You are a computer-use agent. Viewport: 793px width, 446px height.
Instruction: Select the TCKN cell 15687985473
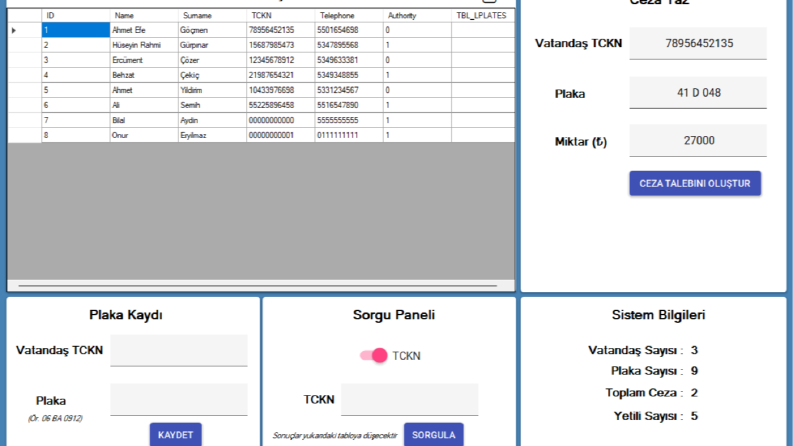(x=280, y=45)
